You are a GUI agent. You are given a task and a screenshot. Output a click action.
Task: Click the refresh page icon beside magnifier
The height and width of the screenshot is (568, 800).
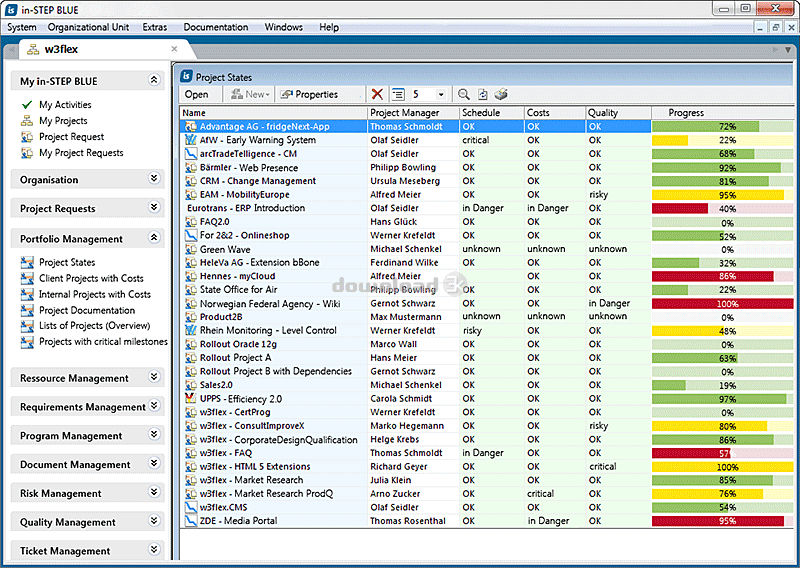pyautogui.click(x=483, y=95)
